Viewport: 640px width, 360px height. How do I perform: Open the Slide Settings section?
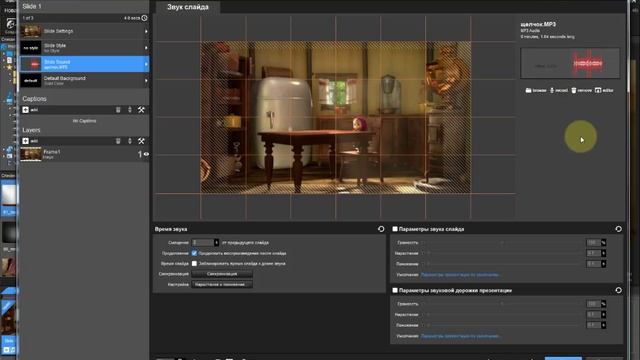click(x=84, y=31)
